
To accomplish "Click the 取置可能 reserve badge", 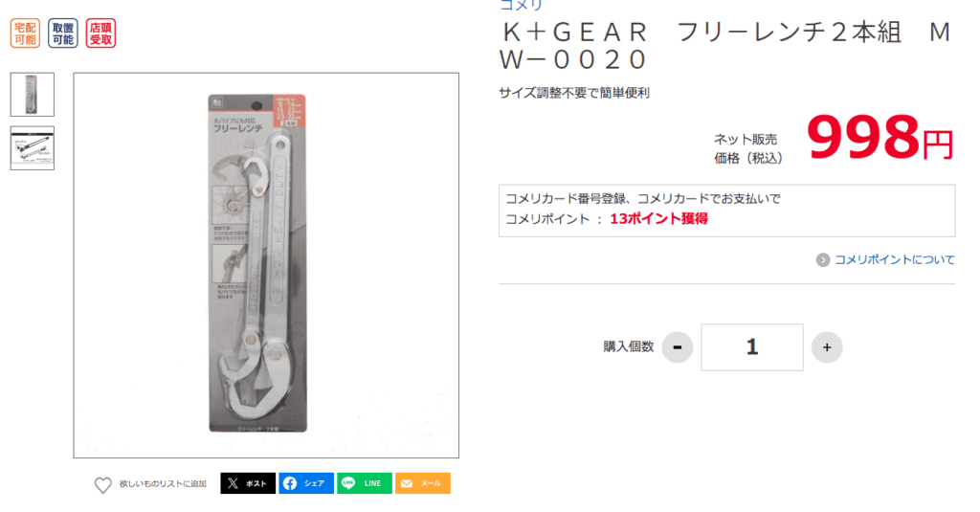I will click(62, 33).
